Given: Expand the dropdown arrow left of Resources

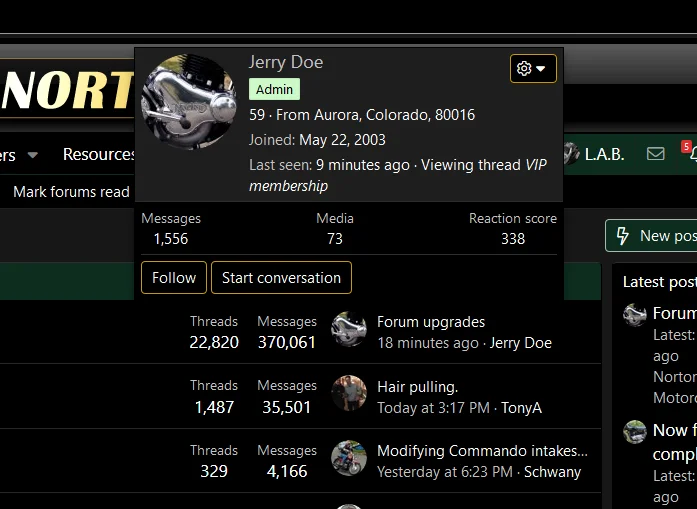Looking at the screenshot, I should click(32, 155).
